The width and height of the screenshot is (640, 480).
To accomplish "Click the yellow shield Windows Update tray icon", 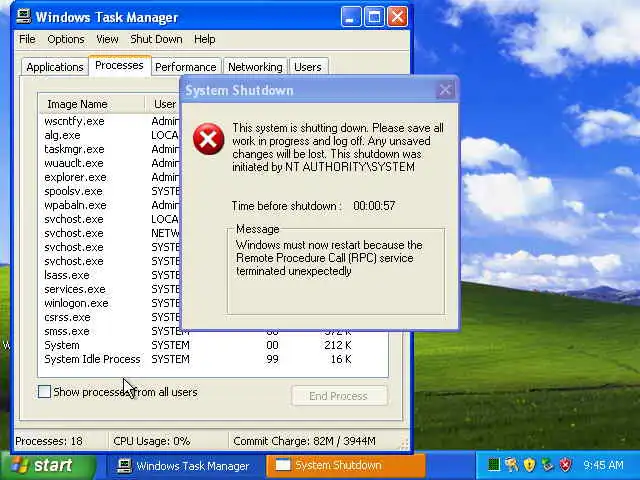I will point(529,465).
